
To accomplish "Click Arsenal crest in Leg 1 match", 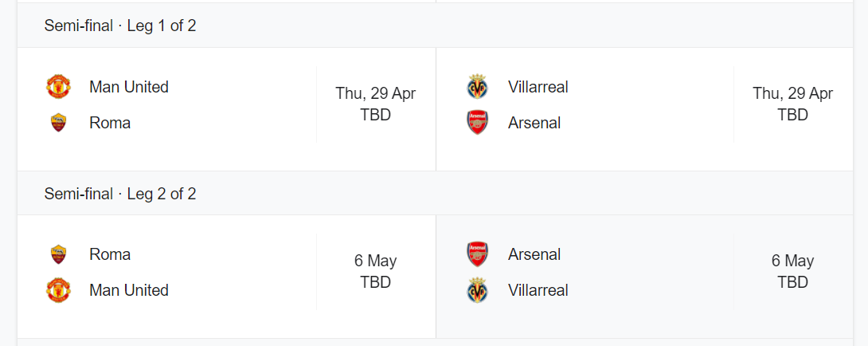I will [x=477, y=123].
